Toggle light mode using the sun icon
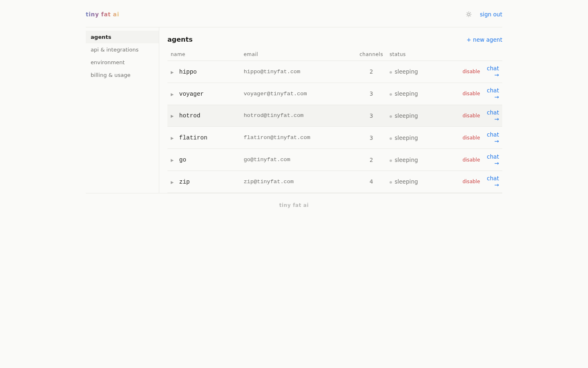 point(469,14)
